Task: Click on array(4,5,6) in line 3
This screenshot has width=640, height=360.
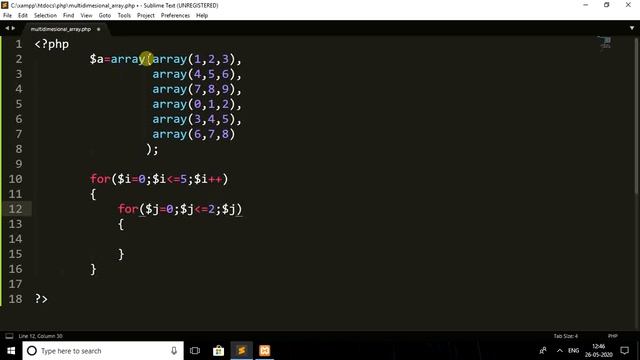Action: click(193, 74)
